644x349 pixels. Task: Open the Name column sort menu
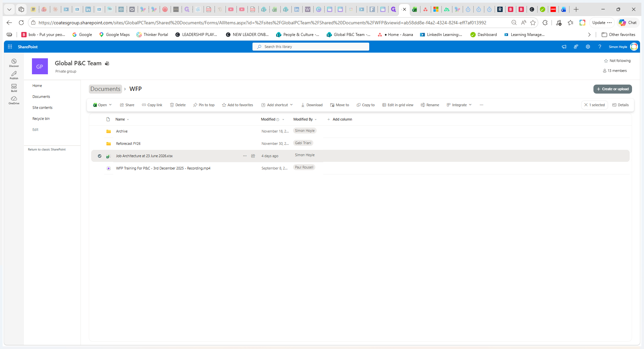click(x=122, y=119)
